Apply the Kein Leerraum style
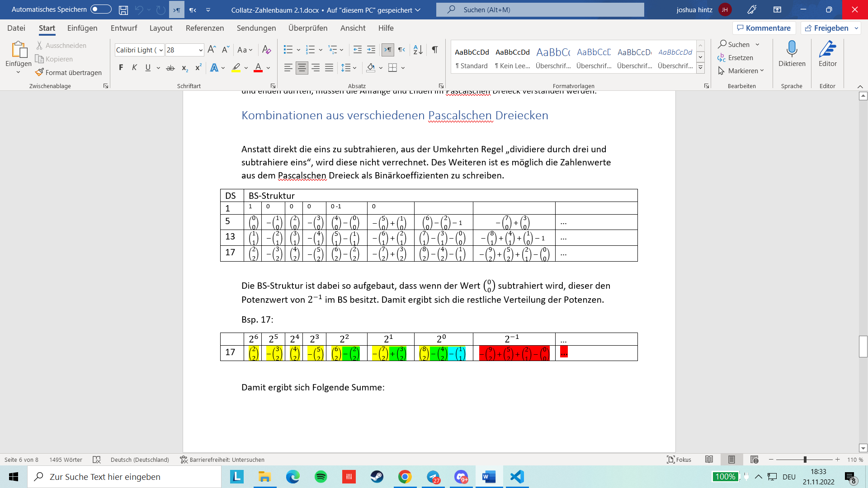Screen dimensions: 868x488 click(513, 57)
